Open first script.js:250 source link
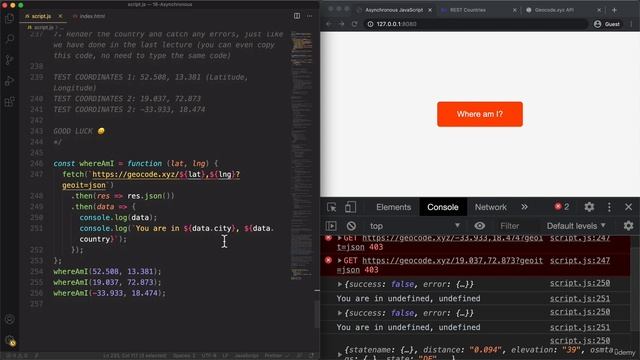640x360 pixels. click(580, 283)
